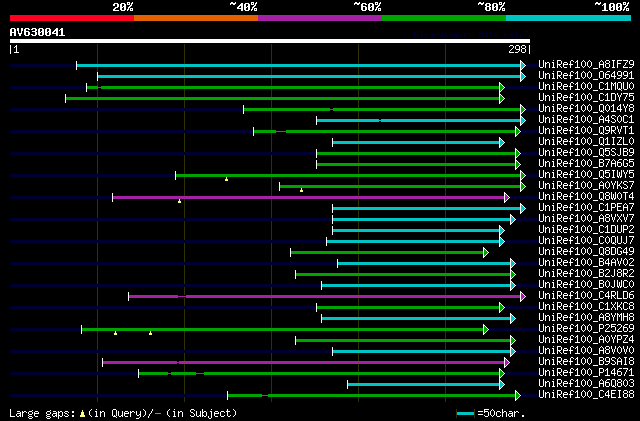The image size is (640, 421).
Task: Click the yellow query-gap triangle in legend
Action: (82, 414)
